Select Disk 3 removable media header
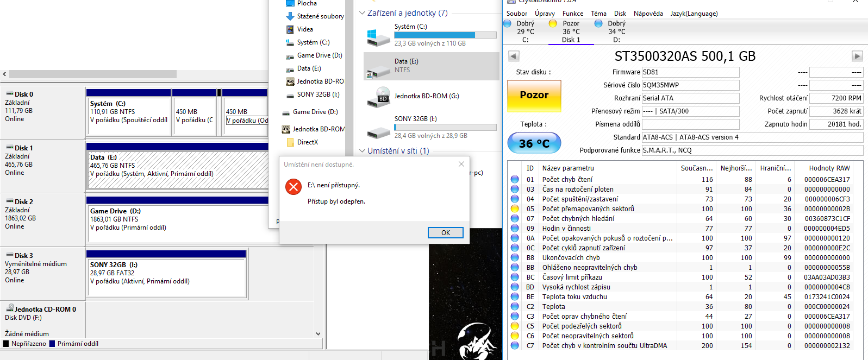 pyautogui.click(x=42, y=273)
